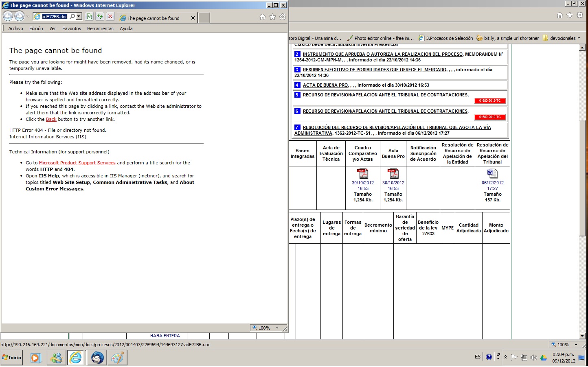The width and height of the screenshot is (588, 367).
Task: Click the Home icon in the rear browser window
Action: pyautogui.click(x=560, y=15)
